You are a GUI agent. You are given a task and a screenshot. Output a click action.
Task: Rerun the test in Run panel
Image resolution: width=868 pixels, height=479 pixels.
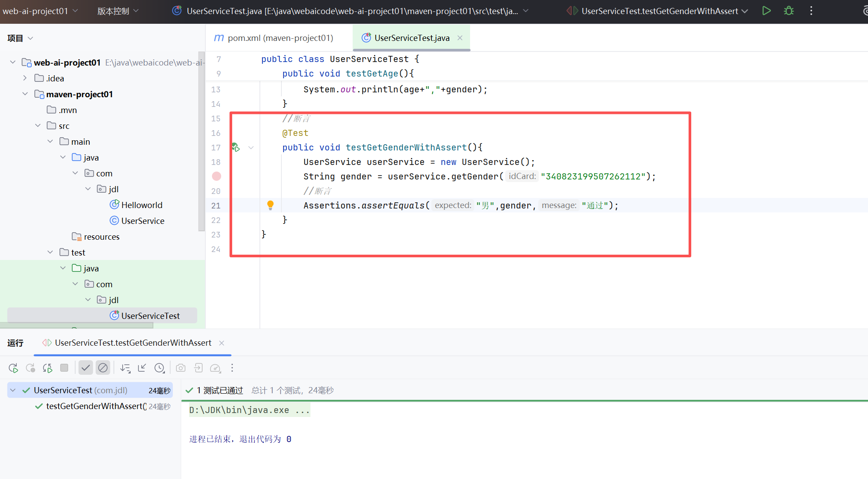click(13, 368)
